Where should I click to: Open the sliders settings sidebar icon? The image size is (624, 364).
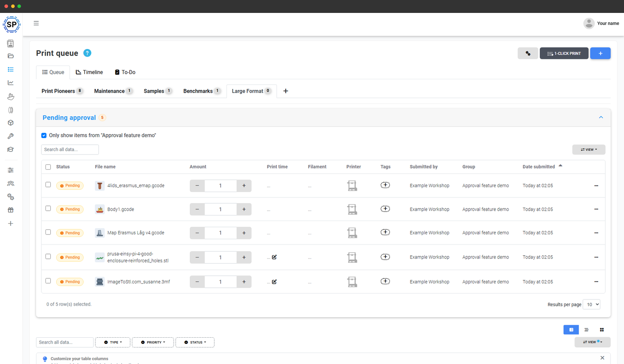(11, 170)
